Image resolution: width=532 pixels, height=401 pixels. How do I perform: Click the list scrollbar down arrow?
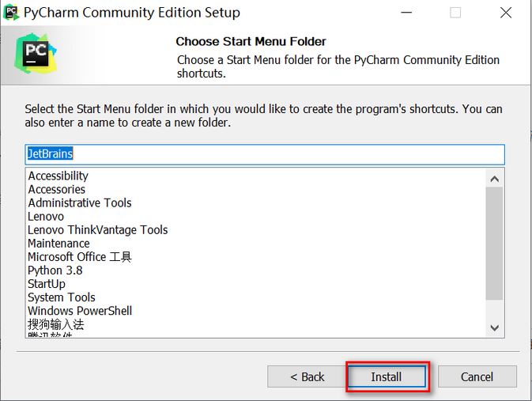click(x=495, y=327)
